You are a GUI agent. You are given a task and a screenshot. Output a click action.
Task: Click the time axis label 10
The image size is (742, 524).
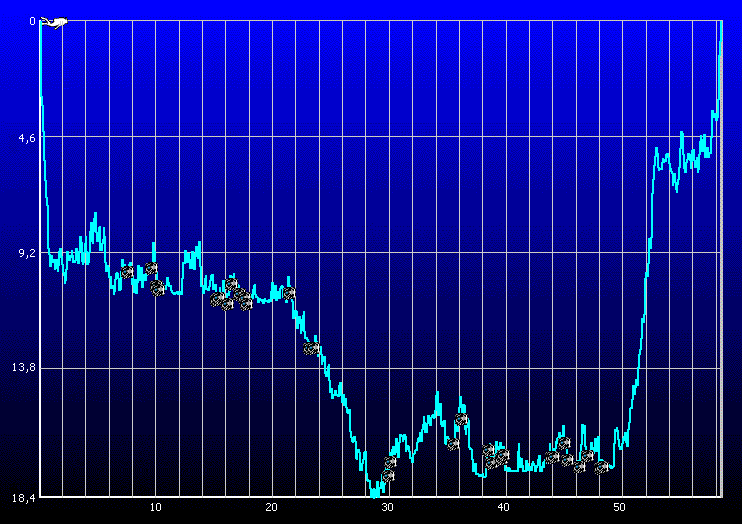tap(156, 507)
